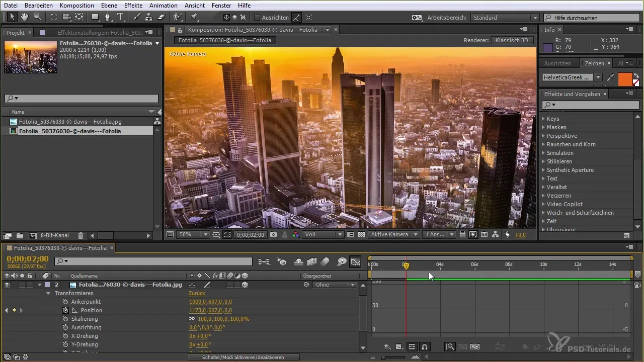Select the Zoom magnifier tool
The image size is (644, 362).
tap(37, 17)
